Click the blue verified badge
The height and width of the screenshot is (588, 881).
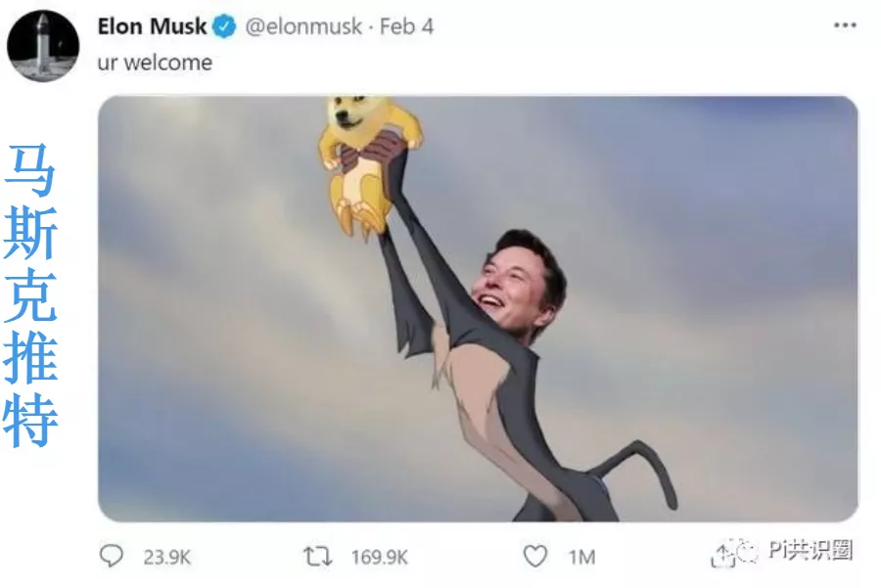pyautogui.click(x=225, y=26)
